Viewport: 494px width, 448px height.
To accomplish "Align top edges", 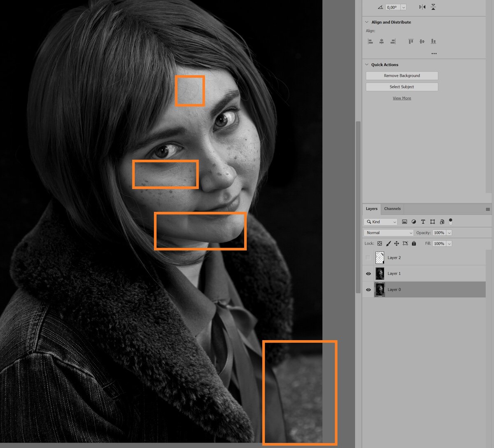I will click(410, 41).
